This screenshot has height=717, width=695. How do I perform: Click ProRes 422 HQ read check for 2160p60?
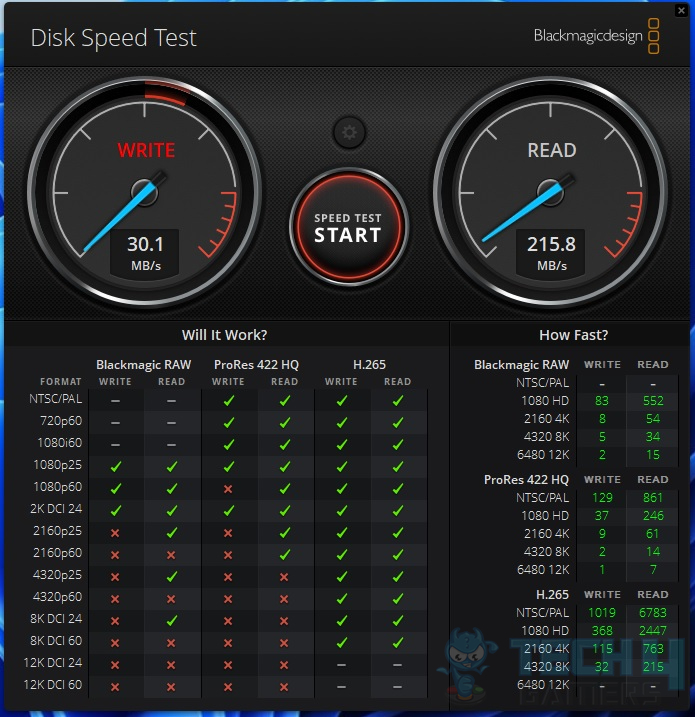coord(284,555)
